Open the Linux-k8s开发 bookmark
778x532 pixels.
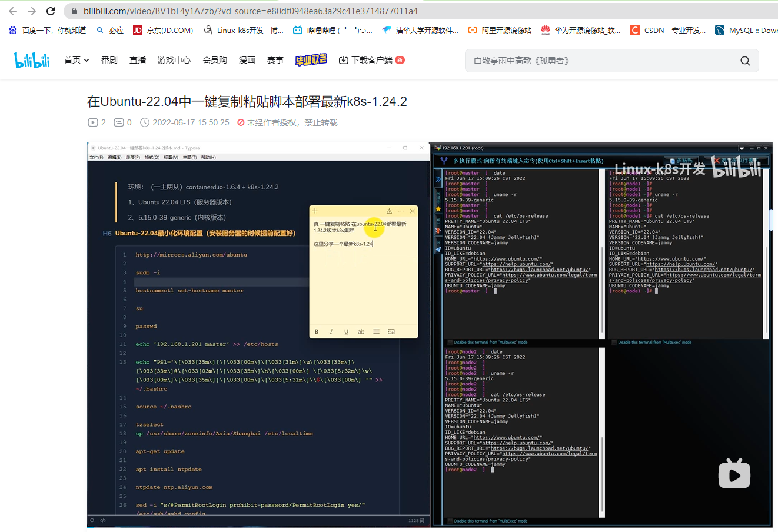tap(243, 30)
